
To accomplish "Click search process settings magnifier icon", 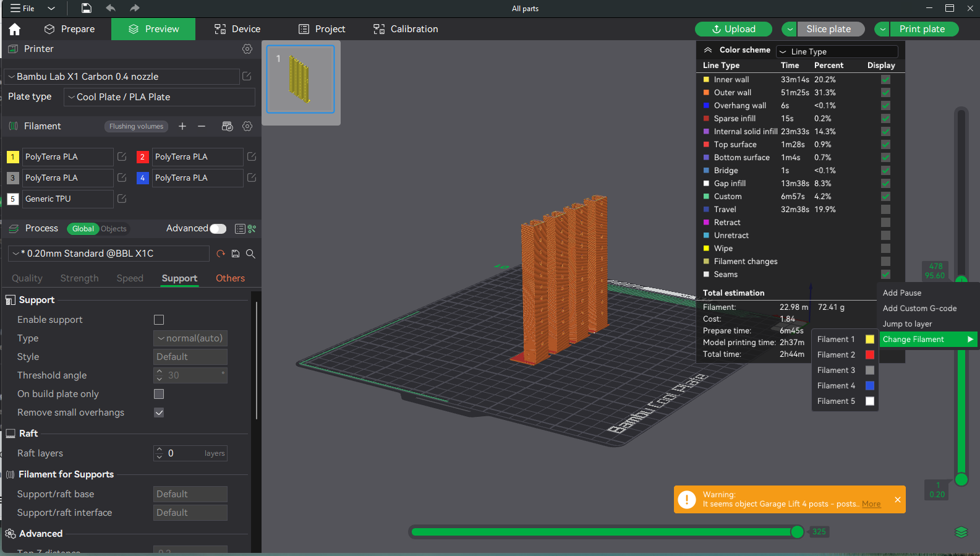I will point(250,254).
